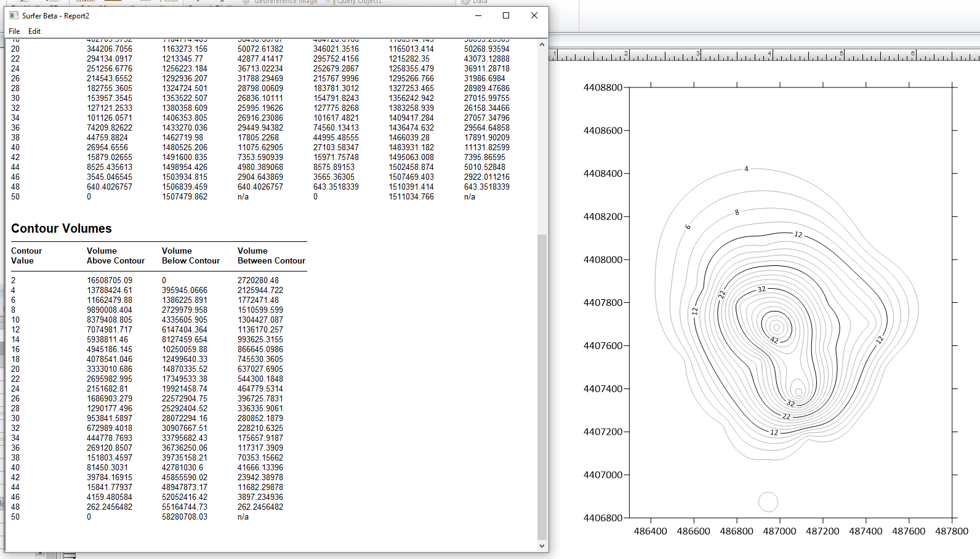Image resolution: width=980 pixels, height=559 pixels.
Task: Click the report scrollbar up arrow
Action: click(x=542, y=44)
